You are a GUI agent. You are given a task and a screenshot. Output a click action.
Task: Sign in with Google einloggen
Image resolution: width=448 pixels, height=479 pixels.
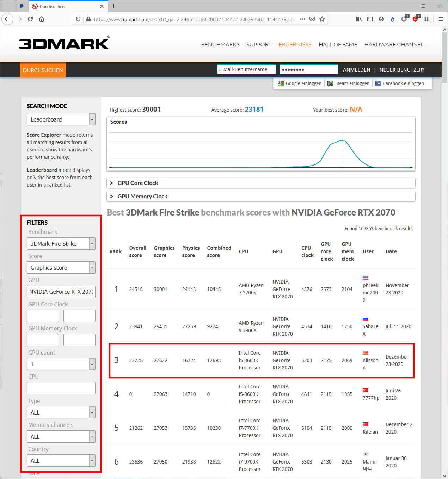point(303,83)
